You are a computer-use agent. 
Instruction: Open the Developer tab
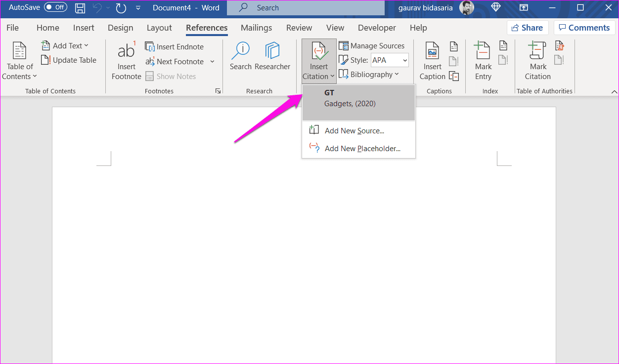click(377, 28)
